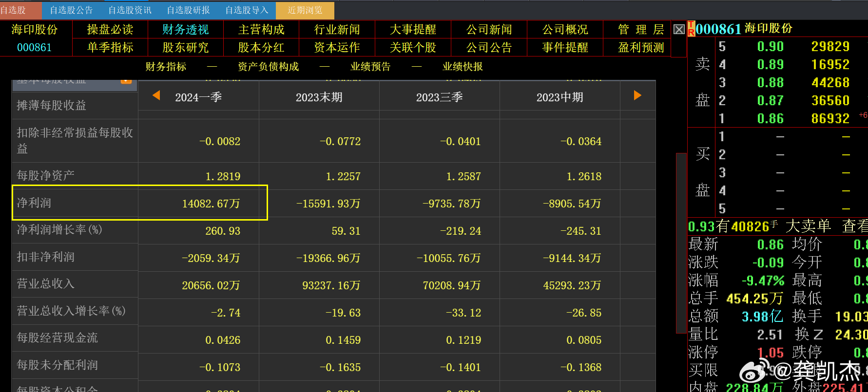
Task: Open 资本运作 section
Action: click(337, 48)
